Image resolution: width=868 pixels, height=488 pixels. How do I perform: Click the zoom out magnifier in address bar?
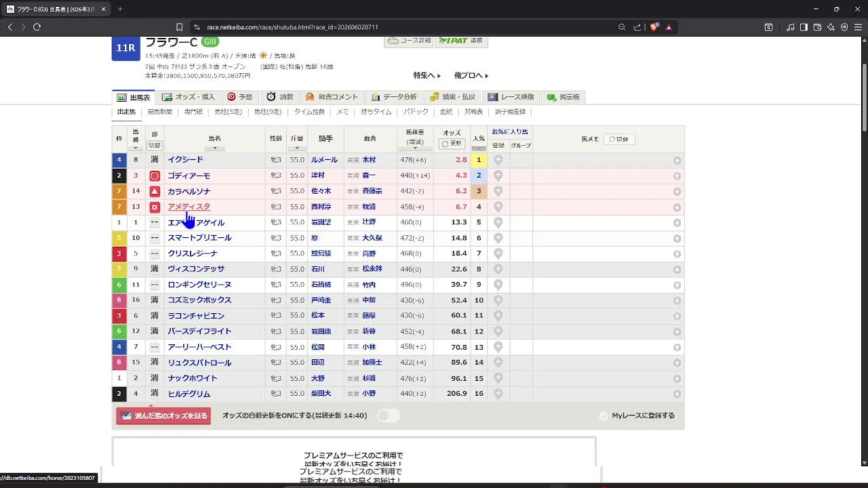(622, 27)
